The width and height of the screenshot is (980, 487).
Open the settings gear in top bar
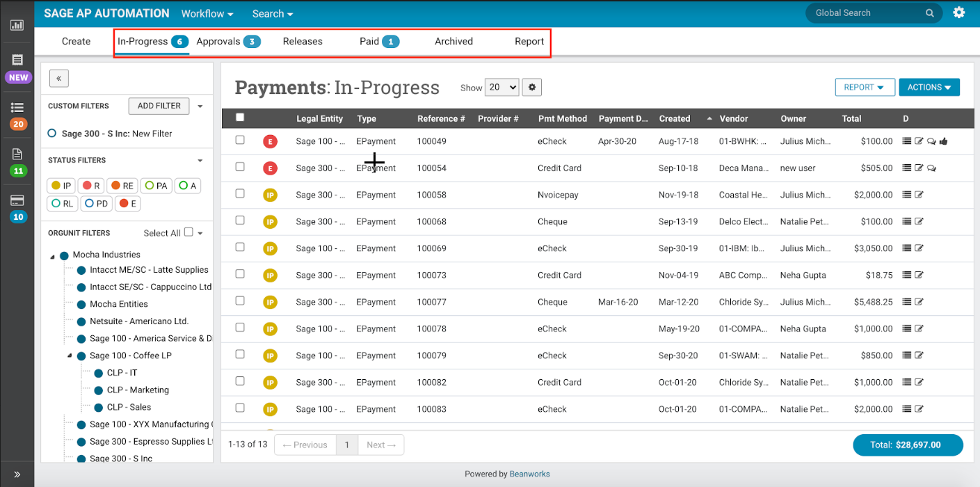(x=959, y=13)
